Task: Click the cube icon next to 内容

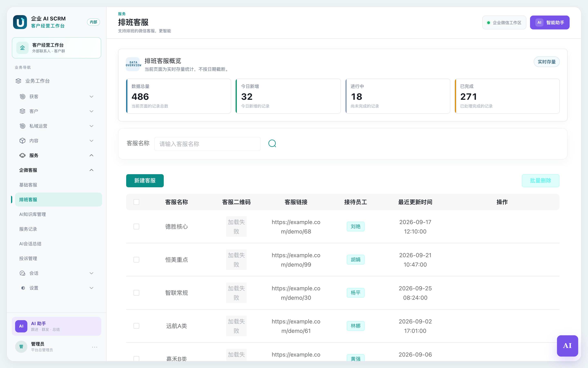Action: click(x=23, y=141)
